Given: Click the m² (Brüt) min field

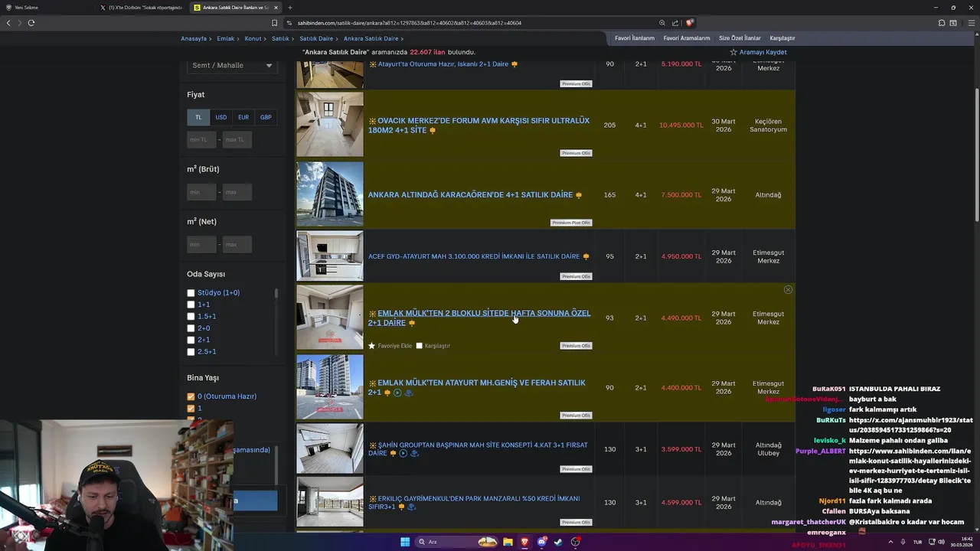Looking at the screenshot, I should click(x=201, y=192).
